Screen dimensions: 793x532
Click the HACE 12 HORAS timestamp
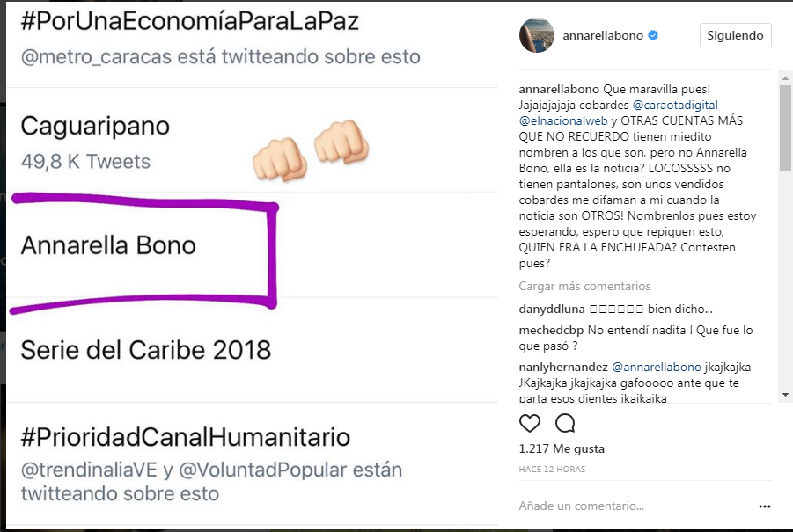pyautogui.click(x=552, y=470)
